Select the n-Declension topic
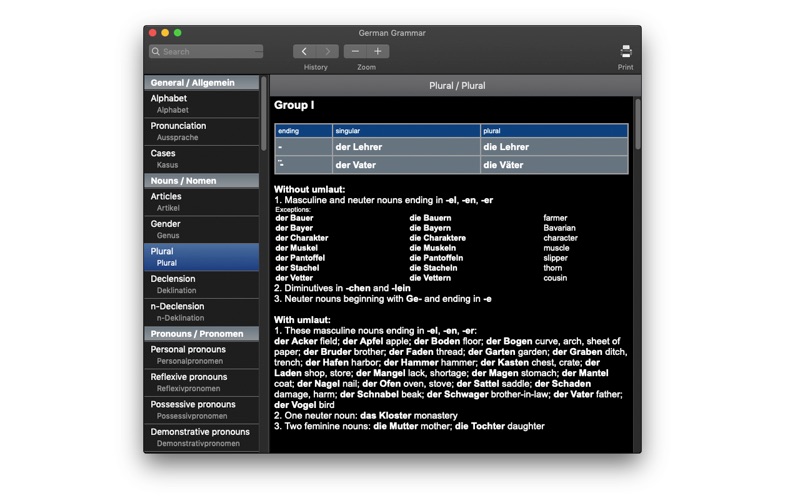 pos(202,312)
